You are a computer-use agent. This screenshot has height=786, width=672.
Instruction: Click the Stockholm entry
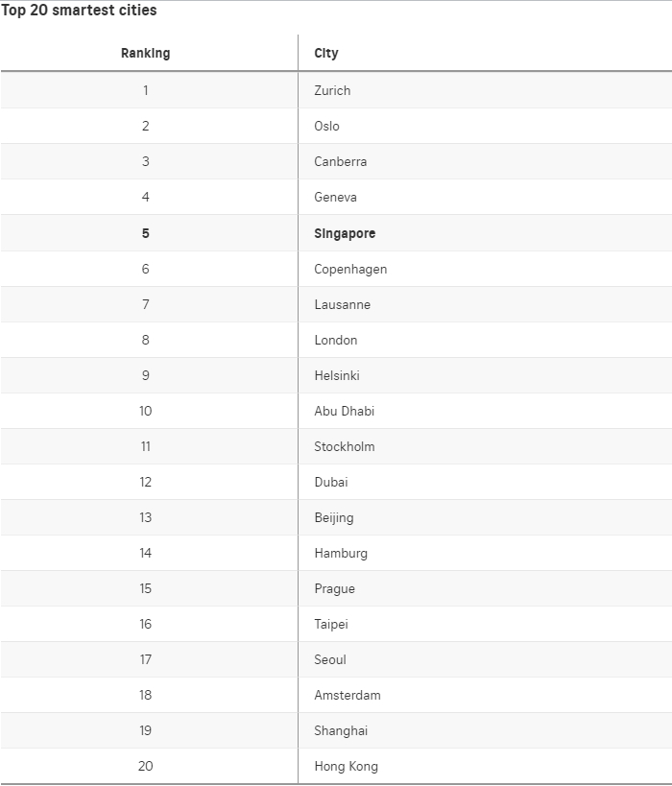[x=344, y=446]
